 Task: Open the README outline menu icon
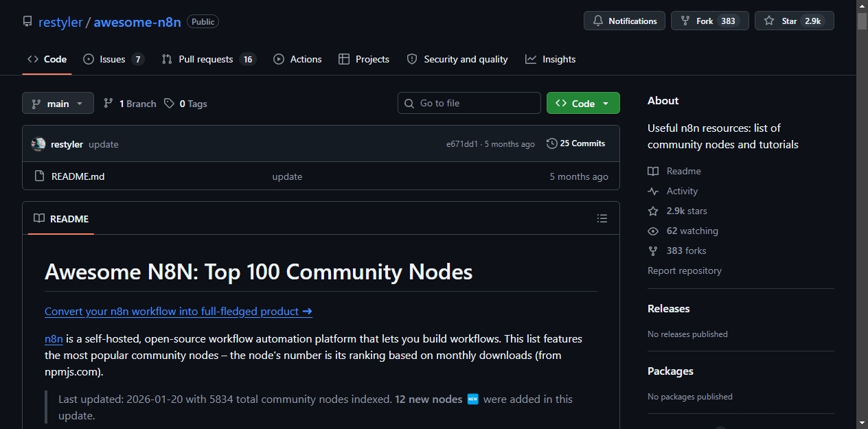[x=602, y=218]
